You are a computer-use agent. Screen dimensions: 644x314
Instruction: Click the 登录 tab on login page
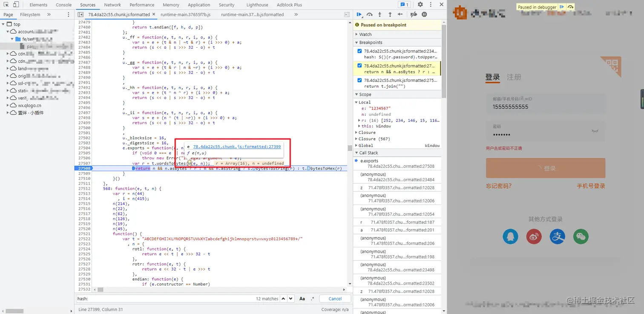492,77
